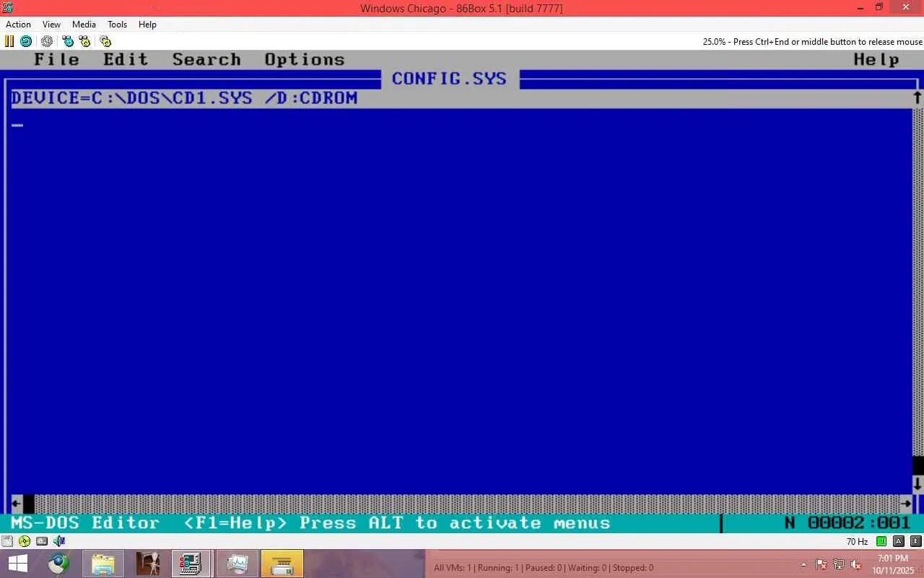Click the taskbar clock showing 7:01 PM
The width and height of the screenshot is (924, 578).
pyautogui.click(x=892, y=564)
